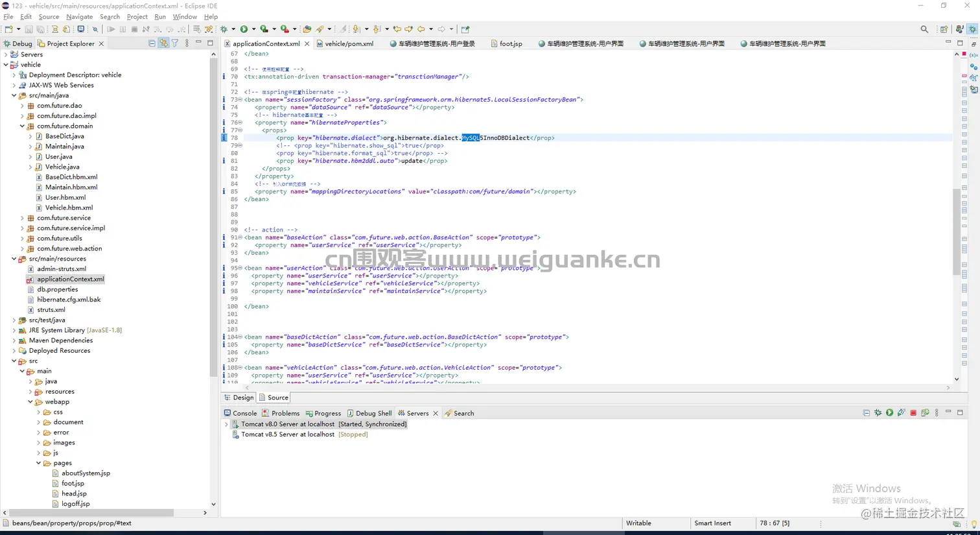Screen dimensions: 980x535
Task: Minimize the editor area pane
Action: tap(948, 43)
